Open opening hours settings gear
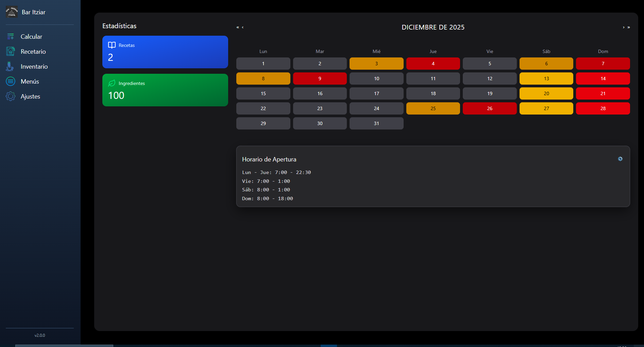 click(620, 159)
